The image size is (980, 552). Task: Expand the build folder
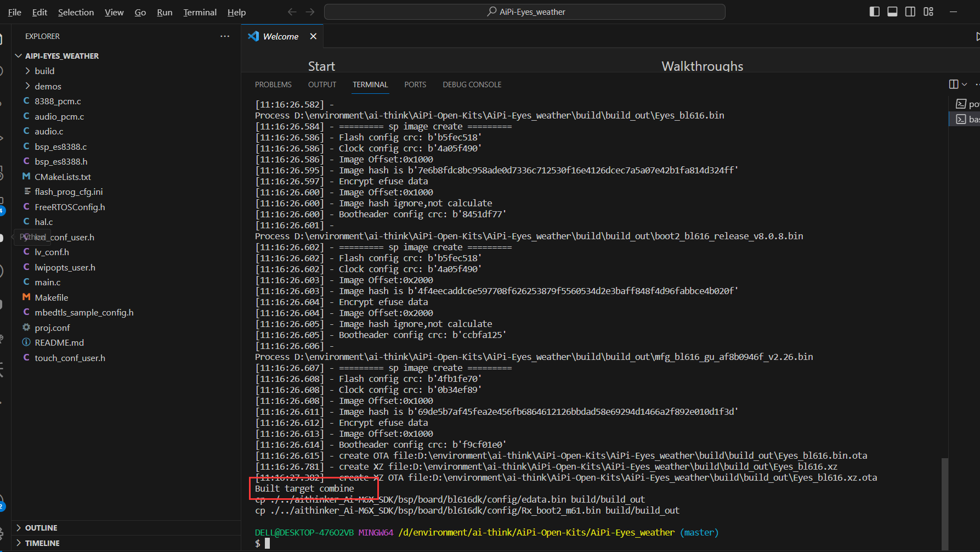coord(126,71)
